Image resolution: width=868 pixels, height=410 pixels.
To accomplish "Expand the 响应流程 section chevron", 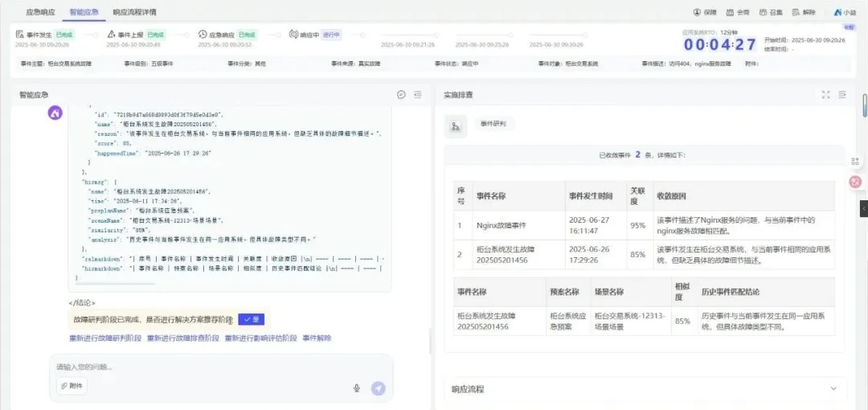I will tap(833, 389).
